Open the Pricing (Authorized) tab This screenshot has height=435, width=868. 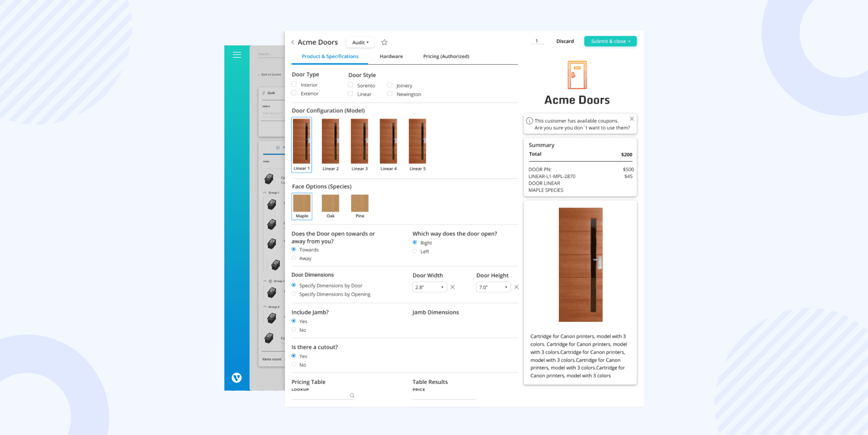click(x=446, y=57)
